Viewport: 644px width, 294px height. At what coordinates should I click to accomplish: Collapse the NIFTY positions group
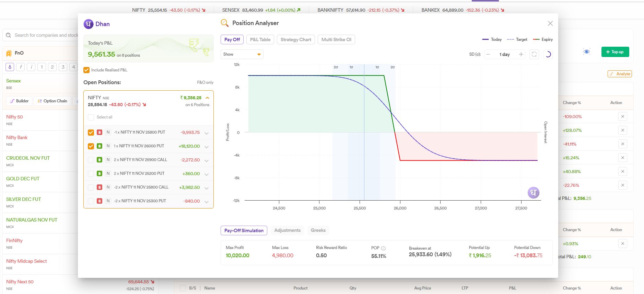click(x=207, y=98)
